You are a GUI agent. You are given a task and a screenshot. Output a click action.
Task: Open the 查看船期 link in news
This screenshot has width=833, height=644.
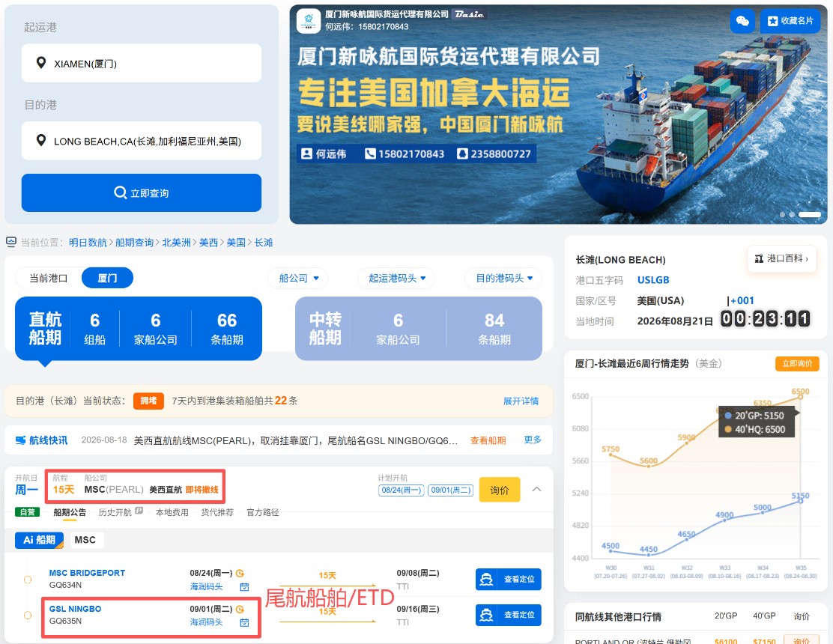point(488,440)
